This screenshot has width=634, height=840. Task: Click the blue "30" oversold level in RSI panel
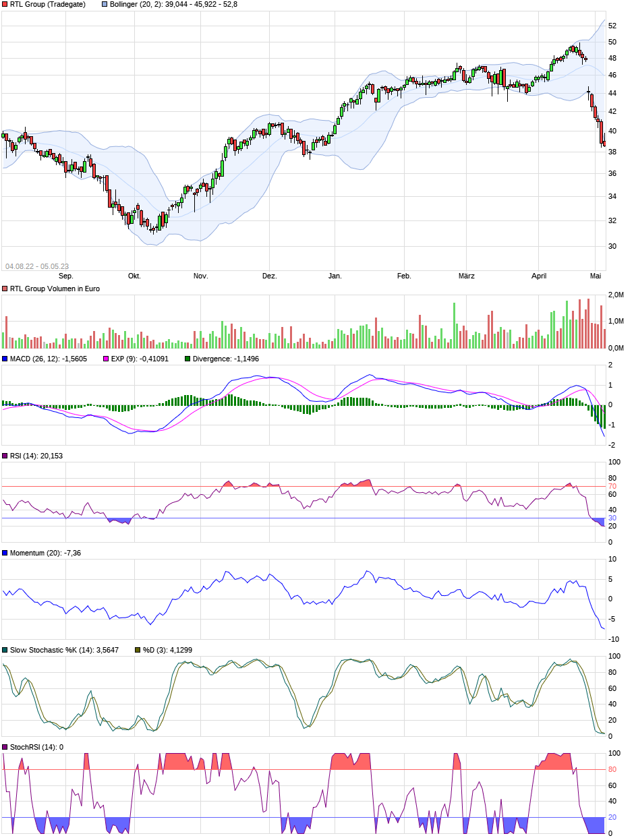click(x=612, y=518)
